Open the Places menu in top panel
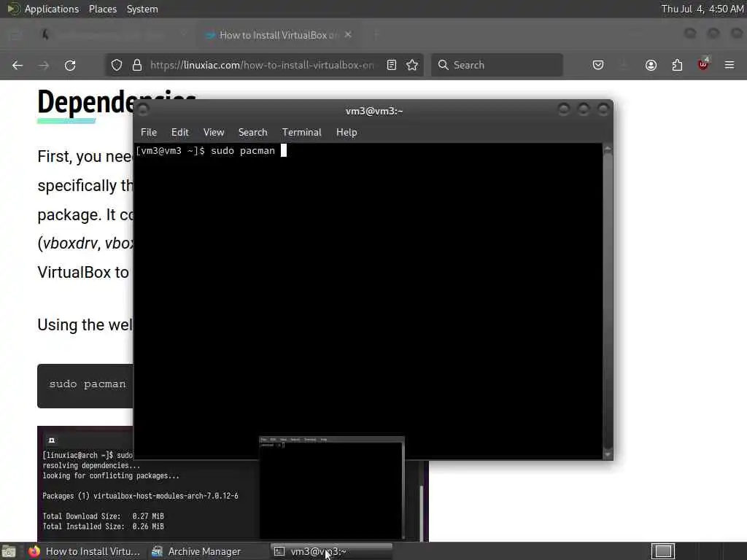Screen dimensions: 747x560 point(103,9)
